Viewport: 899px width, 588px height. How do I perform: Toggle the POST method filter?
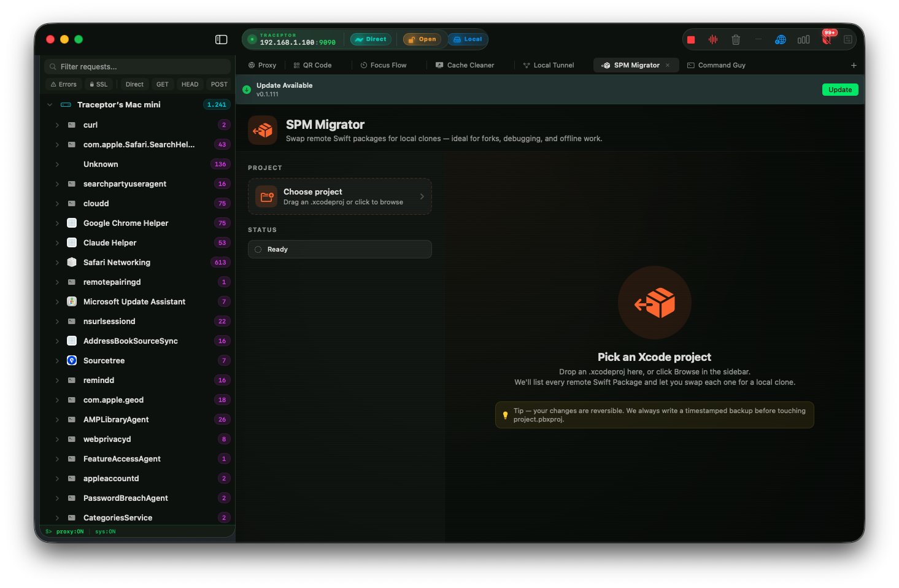pyautogui.click(x=219, y=84)
